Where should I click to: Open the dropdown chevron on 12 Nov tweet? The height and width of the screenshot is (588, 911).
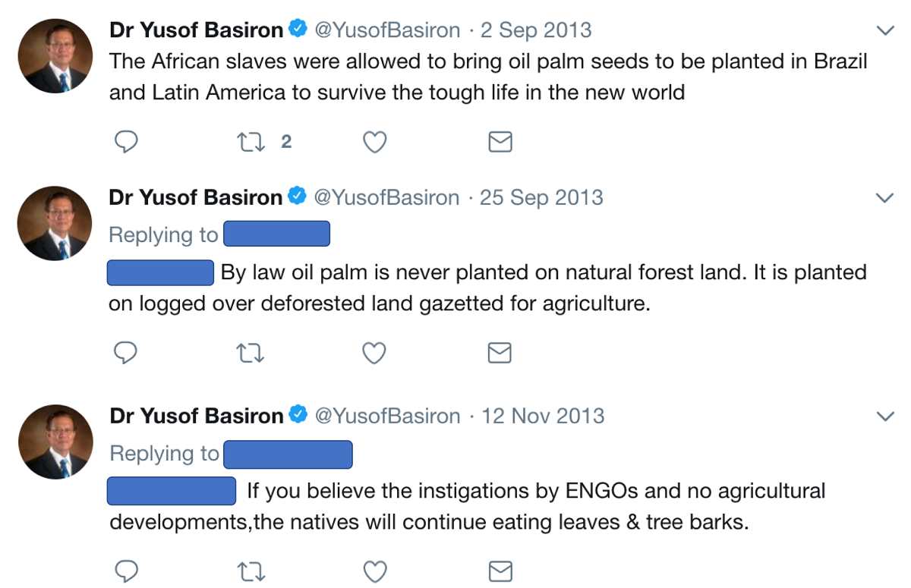tap(884, 417)
